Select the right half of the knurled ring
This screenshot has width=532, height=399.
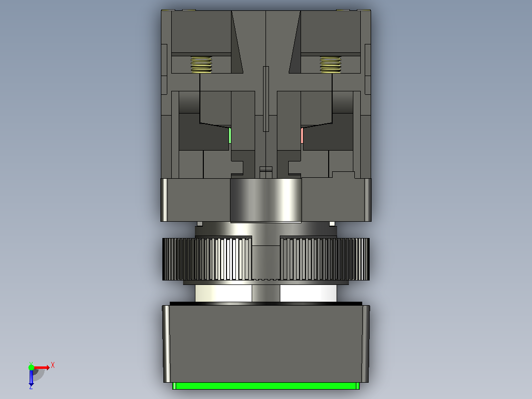(x=325, y=259)
